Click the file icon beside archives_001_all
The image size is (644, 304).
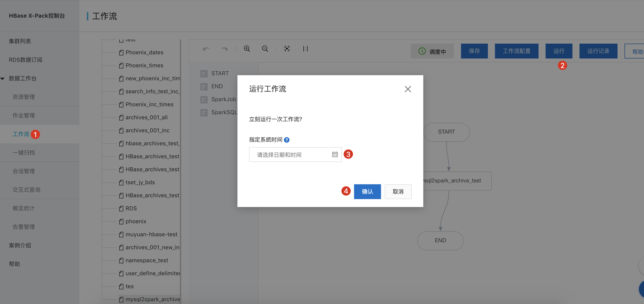(x=121, y=117)
